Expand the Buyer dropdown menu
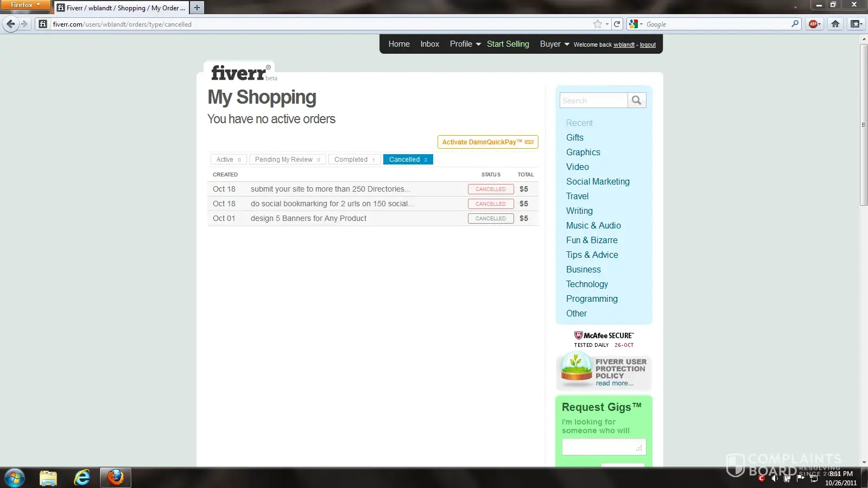868x488 pixels. tap(554, 44)
